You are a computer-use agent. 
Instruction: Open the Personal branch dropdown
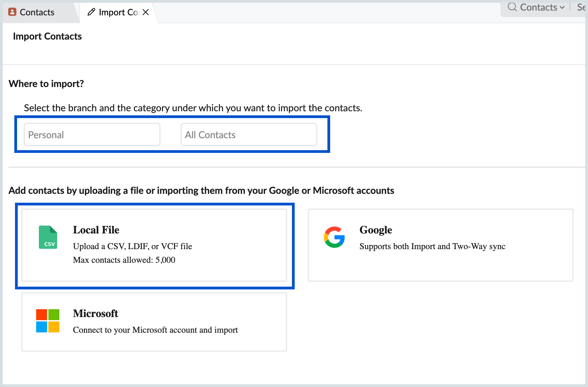click(x=92, y=135)
